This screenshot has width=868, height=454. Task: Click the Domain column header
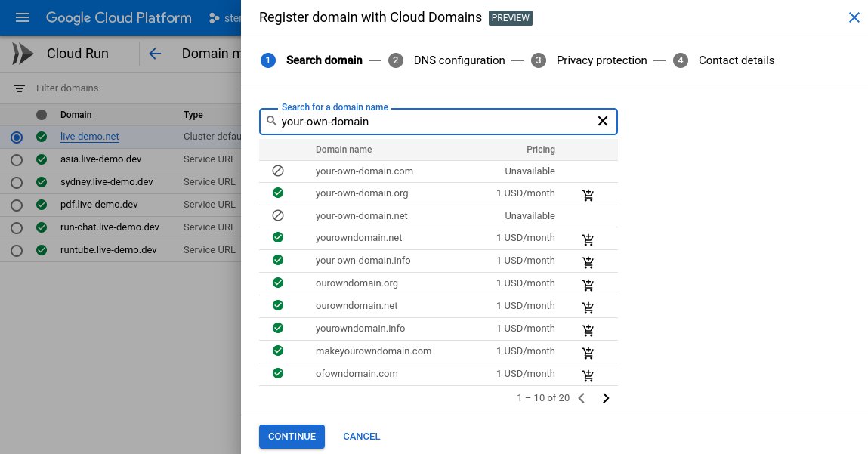(x=76, y=115)
